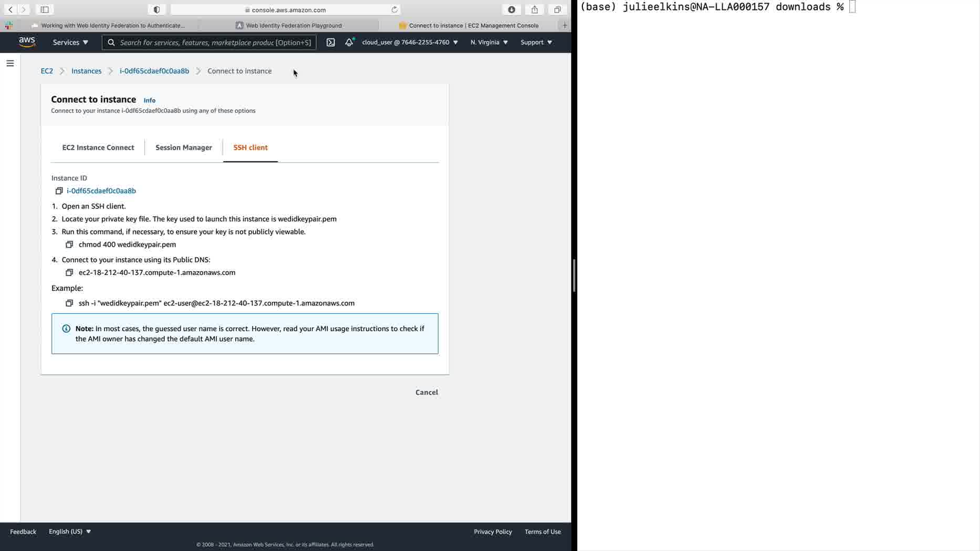This screenshot has width=980, height=551.
Task: Show Safari downloads list
Action: pyautogui.click(x=512, y=9)
